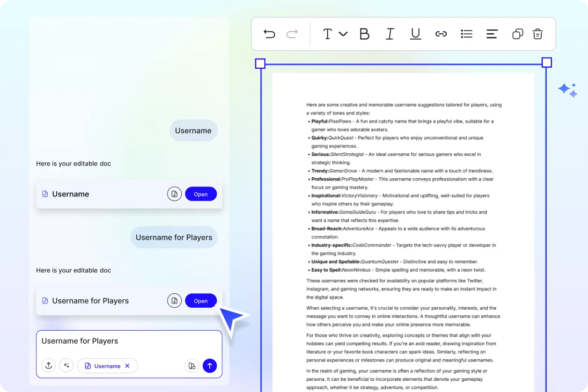Remove the Username attachment chip
Screen dimensions: 588x392
click(127, 366)
